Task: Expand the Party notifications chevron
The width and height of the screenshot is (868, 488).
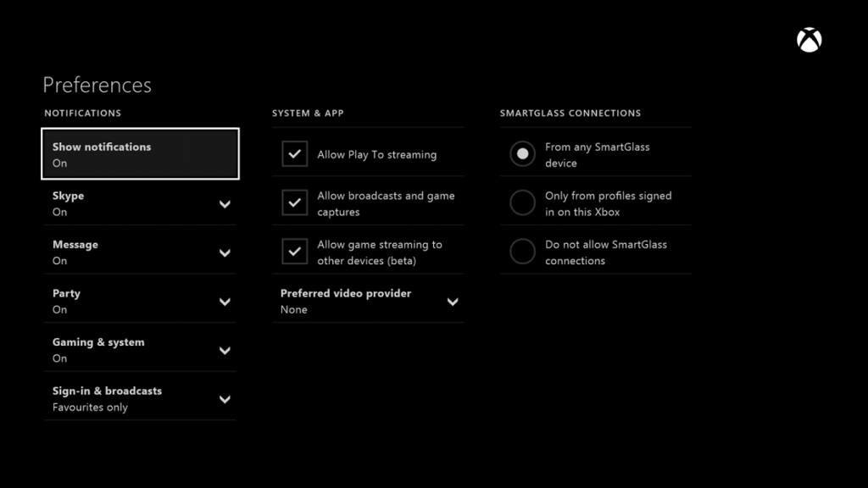Action: tap(225, 302)
